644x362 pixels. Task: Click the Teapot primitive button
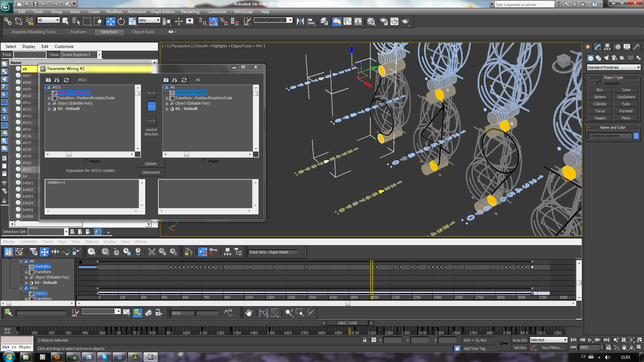600,118
